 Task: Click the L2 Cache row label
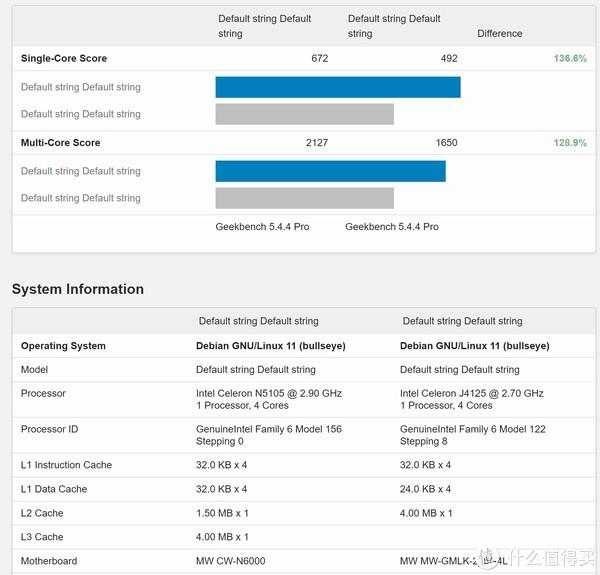point(42,513)
